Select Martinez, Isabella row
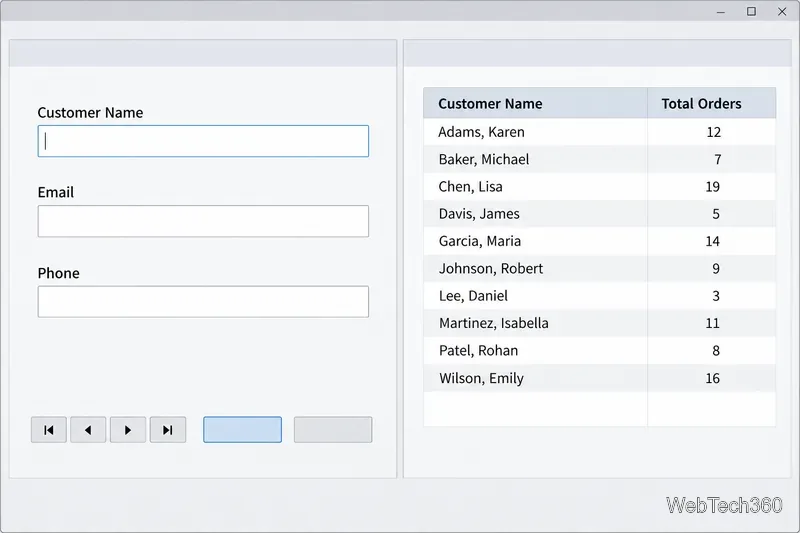Viewport: 800px width, 533px height. pyautogui.click(x=599, y=323)
